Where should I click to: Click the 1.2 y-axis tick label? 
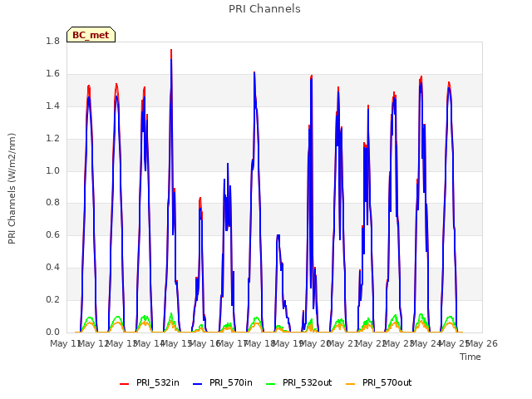[52, 139]
